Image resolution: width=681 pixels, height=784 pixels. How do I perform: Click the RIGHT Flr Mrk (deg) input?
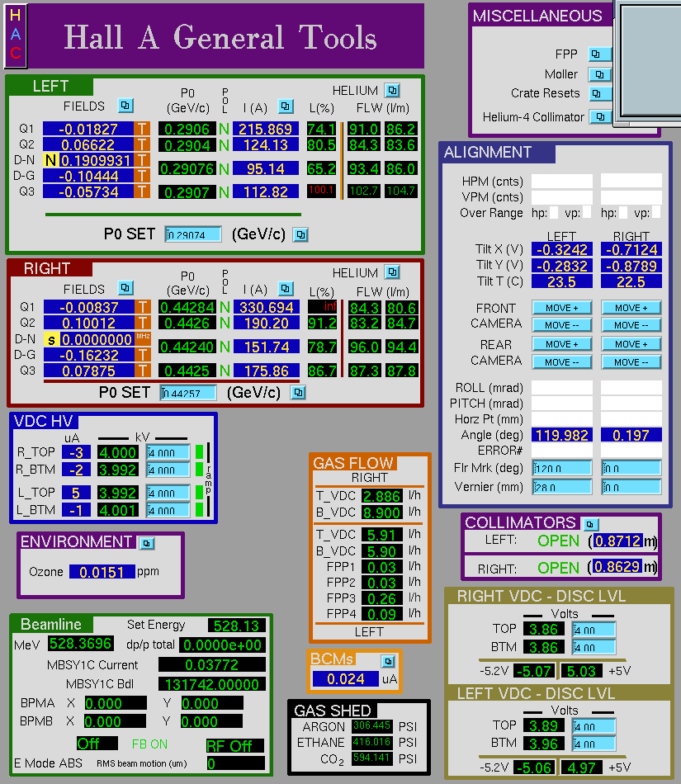(631, 468)
